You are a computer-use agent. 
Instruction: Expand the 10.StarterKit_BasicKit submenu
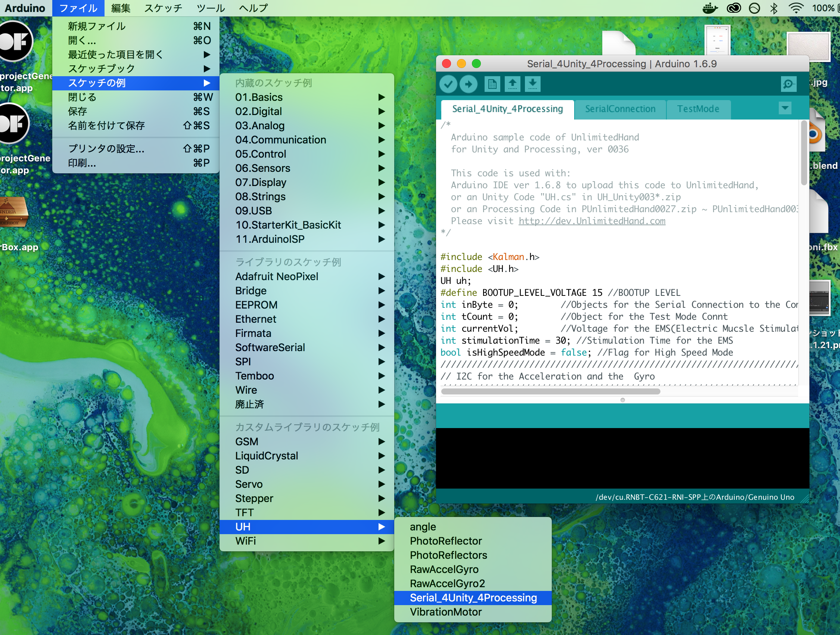coord(307,225)
